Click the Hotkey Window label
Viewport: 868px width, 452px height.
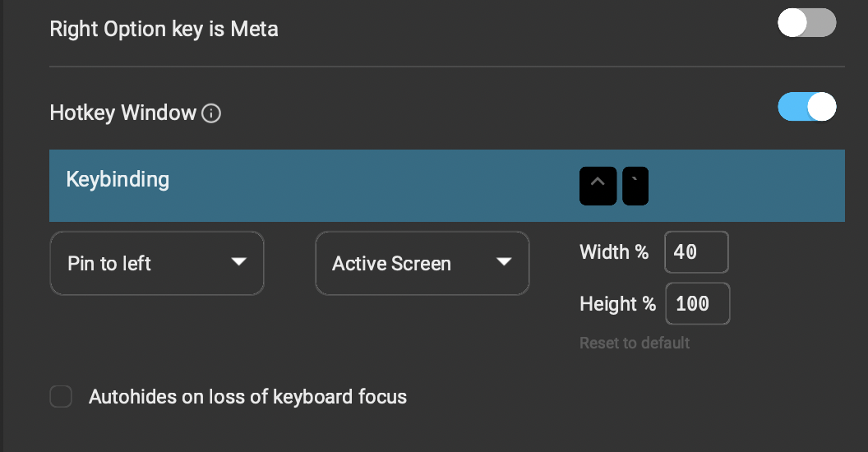(123, 113)
